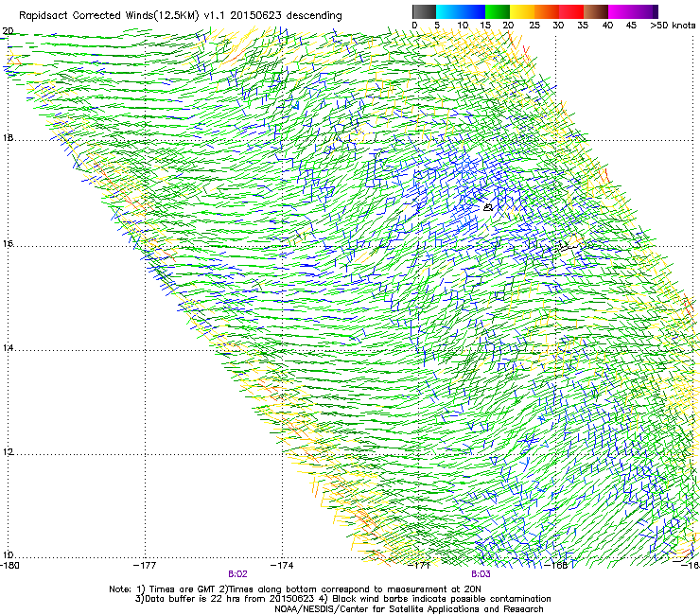
Task: Click the word 'descending' in the title
Action: (314, 16)
